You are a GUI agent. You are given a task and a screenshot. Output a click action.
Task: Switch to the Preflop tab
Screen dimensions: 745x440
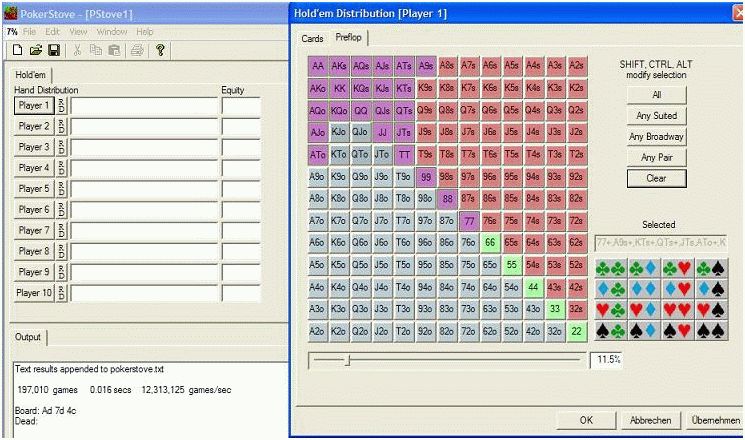coord(348,37)
